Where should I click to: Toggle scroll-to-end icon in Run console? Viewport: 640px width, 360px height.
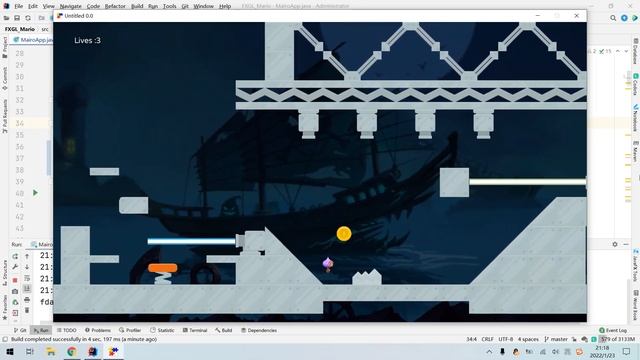[x=27, y=289]
